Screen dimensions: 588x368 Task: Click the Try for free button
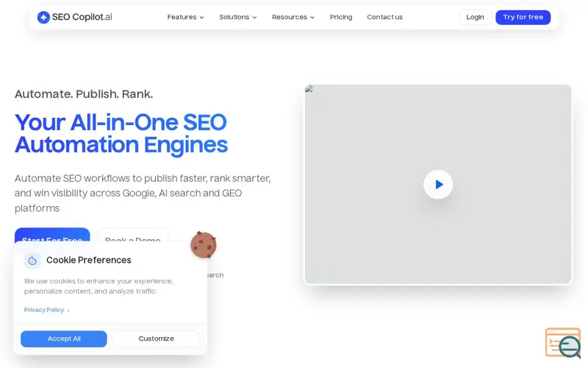(x=523, y=17)
